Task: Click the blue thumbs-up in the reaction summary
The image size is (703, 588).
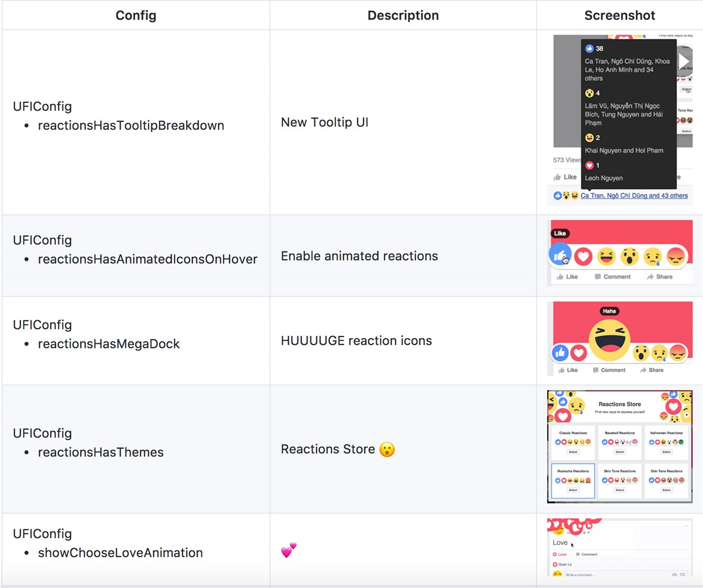Action: [557, 195]
